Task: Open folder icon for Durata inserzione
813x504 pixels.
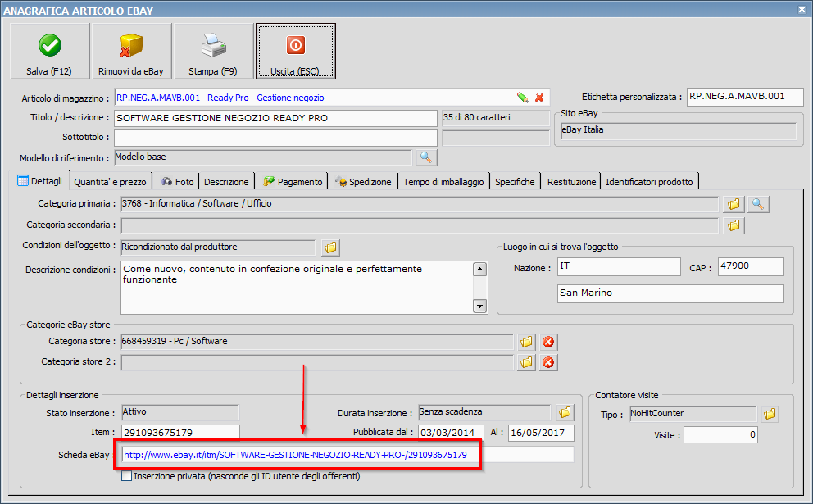Action: point(565,413)
